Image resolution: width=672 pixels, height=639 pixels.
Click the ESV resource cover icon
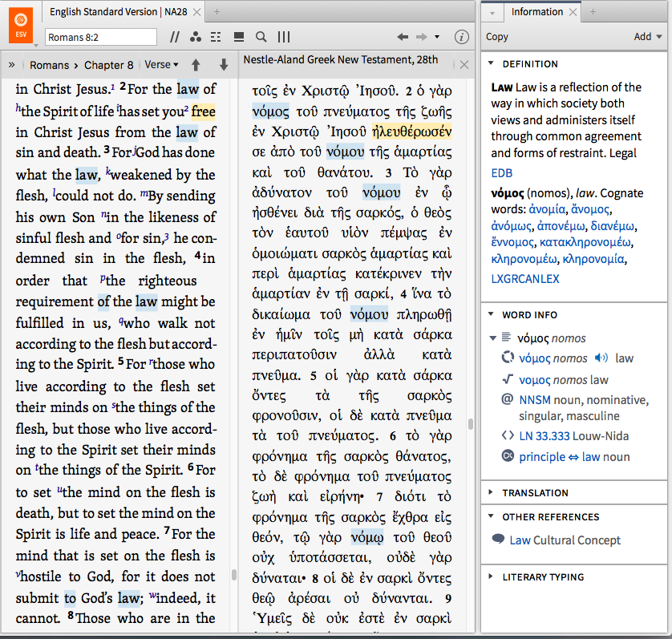pos(21,25)
